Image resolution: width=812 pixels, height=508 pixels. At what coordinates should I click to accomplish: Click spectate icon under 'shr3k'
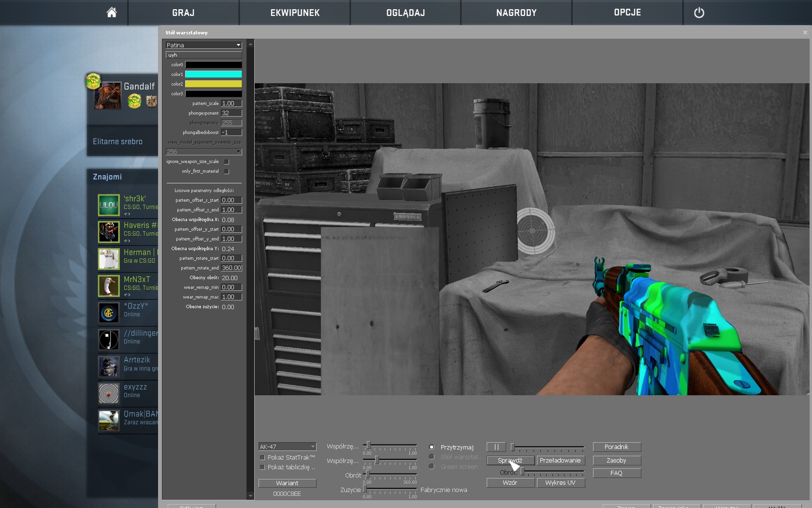click(x=127, y=214)
